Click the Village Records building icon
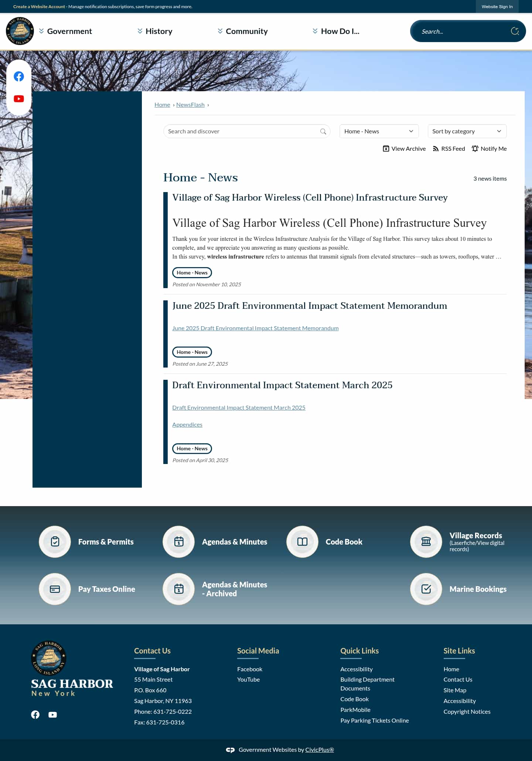Screen dimensions: 532x761 click(x=426, y=542)
